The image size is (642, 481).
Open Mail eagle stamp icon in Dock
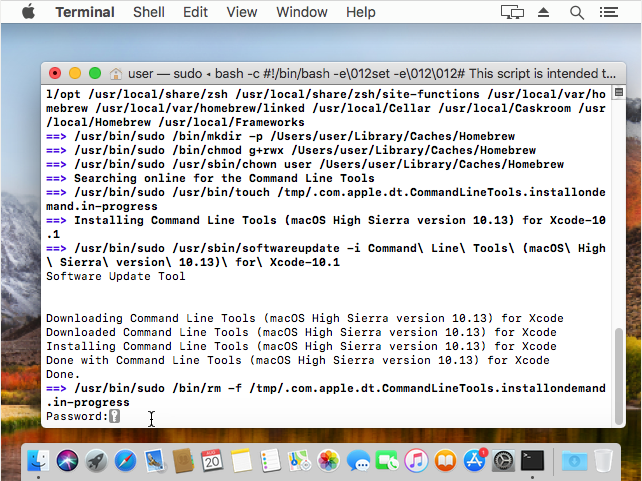154,461
